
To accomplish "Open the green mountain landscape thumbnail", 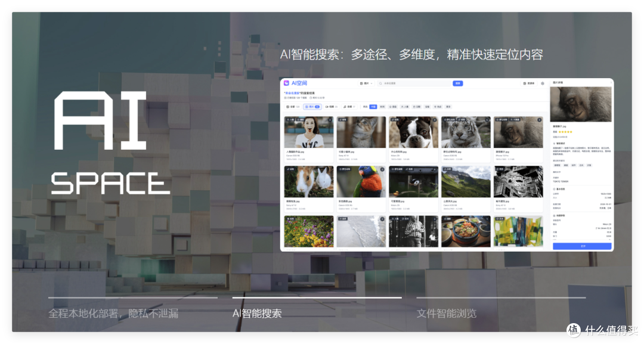I will [x=466, y=181].
